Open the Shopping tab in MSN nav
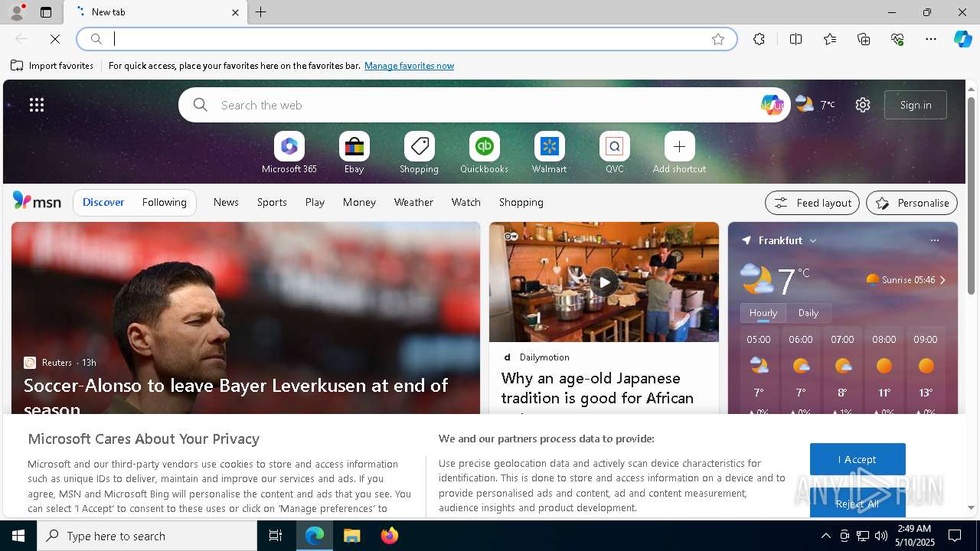The height and width of the screenshot is (551, 980). (x=521, y=202)
